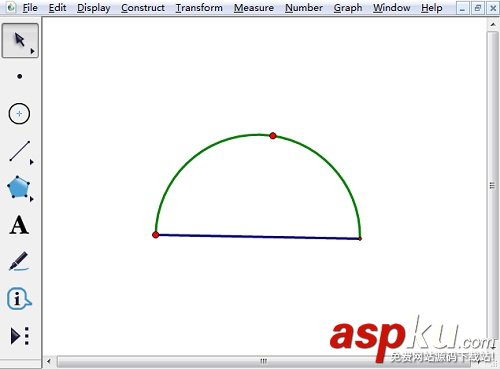Image resolution: width=500 pixels, height=369 pixels.
Task: Open the Edit menu
Action: [57, 8]
